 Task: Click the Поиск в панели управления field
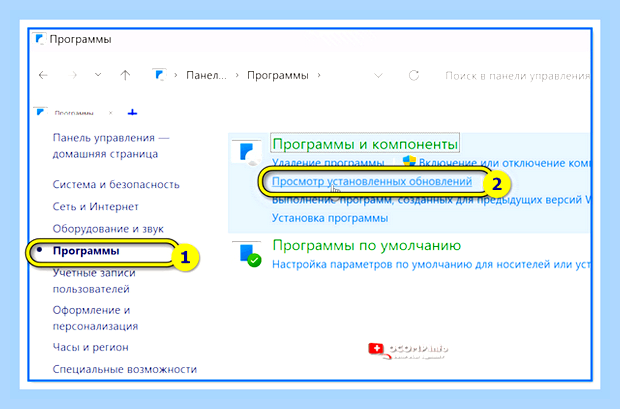517,76
